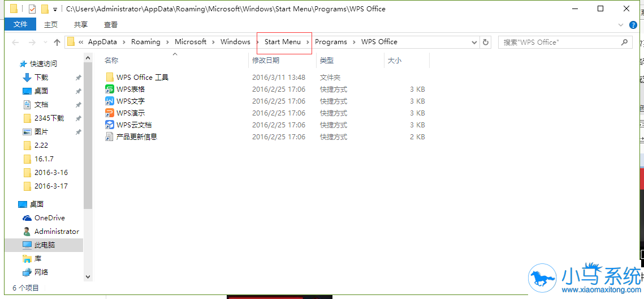
Task: Open the 2016-3-17 folder in sidebar
Action: [51, 186]
